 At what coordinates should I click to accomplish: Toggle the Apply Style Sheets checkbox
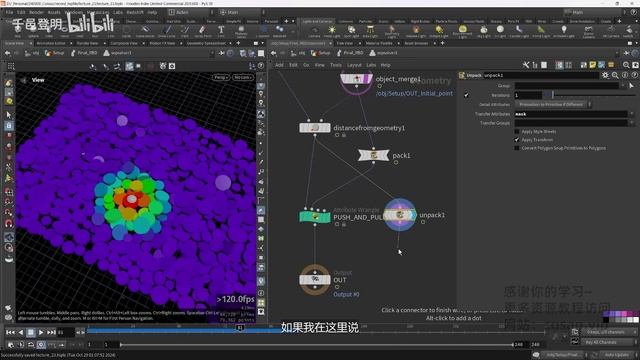point(517,131)
